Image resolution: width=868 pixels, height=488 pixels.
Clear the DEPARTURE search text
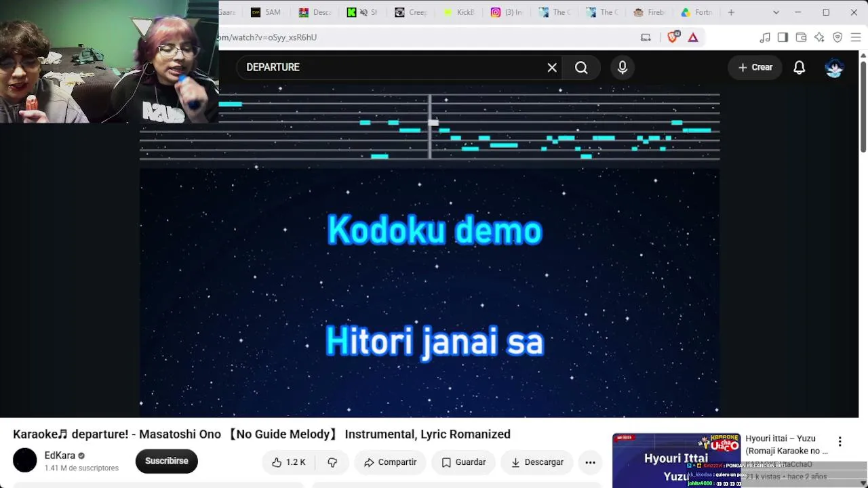(x=552, y=67)
